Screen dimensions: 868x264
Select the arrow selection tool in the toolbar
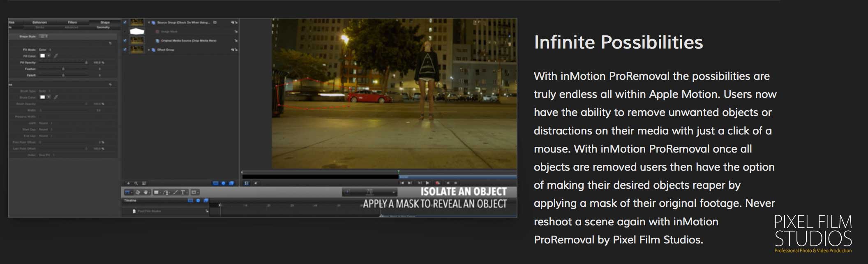[x=128, y=192]
